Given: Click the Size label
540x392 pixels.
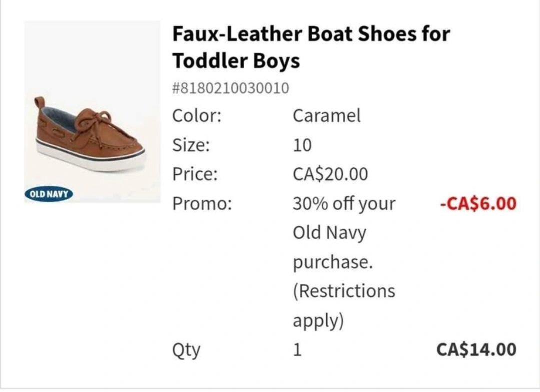Looking at the screenshot, I should [x=191, y=145].
